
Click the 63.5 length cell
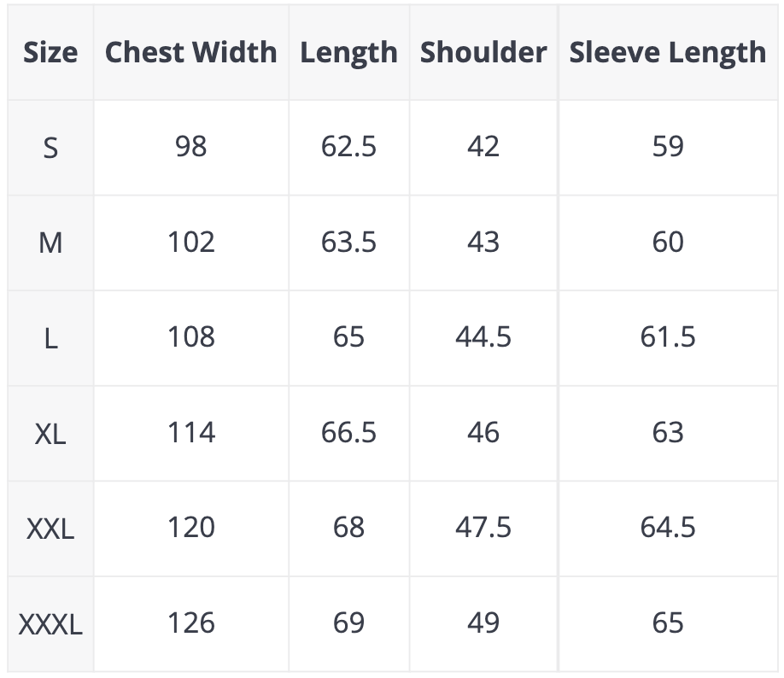coord(348,243)
